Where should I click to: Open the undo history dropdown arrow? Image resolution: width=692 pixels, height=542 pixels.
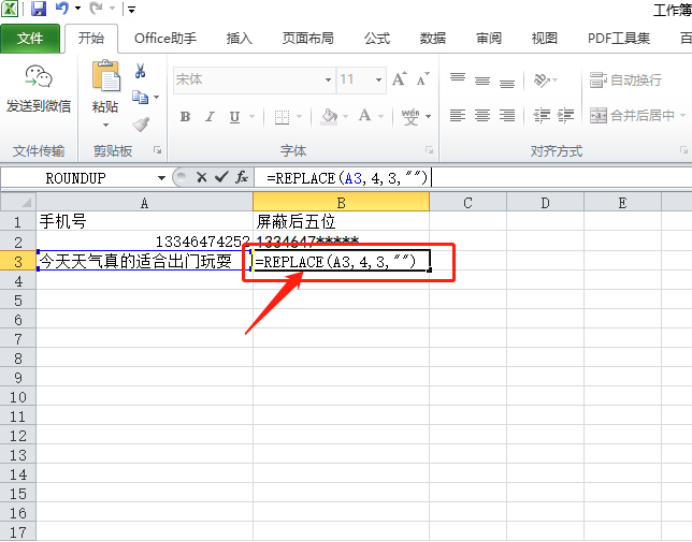78,8
